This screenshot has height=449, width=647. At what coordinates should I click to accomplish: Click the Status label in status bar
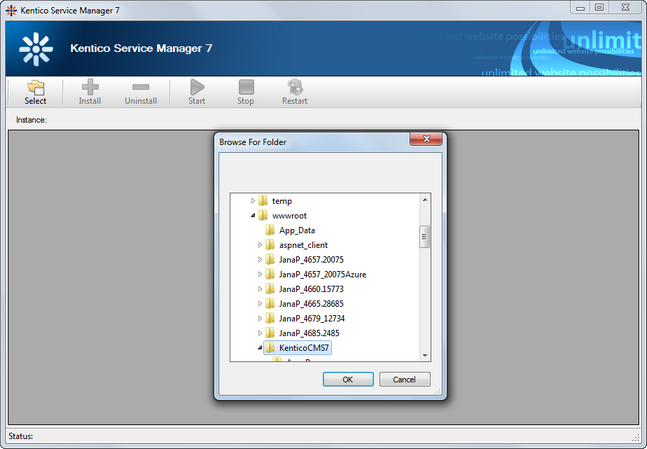(21, 436)
